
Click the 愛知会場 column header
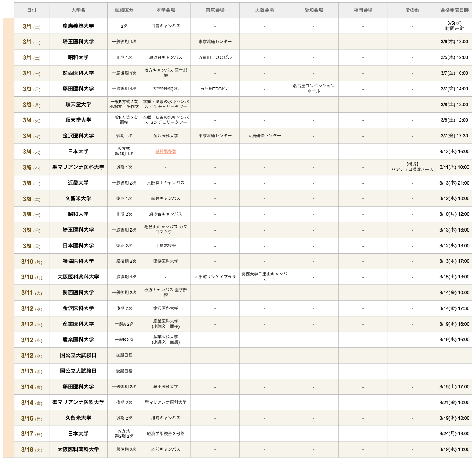click(x=314, y=10)
